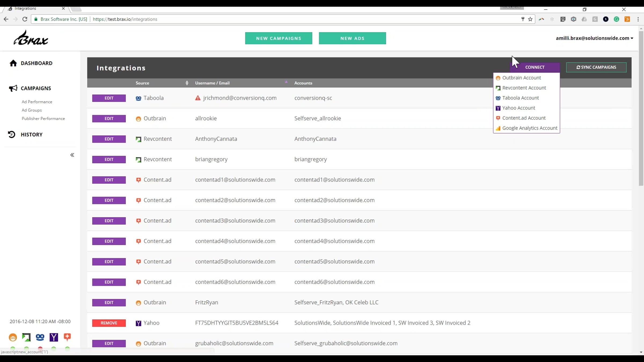Screen dimensions: 644x362
Task: Choose Yahoo Account from the Connect menu
Action: coord(518,108)
